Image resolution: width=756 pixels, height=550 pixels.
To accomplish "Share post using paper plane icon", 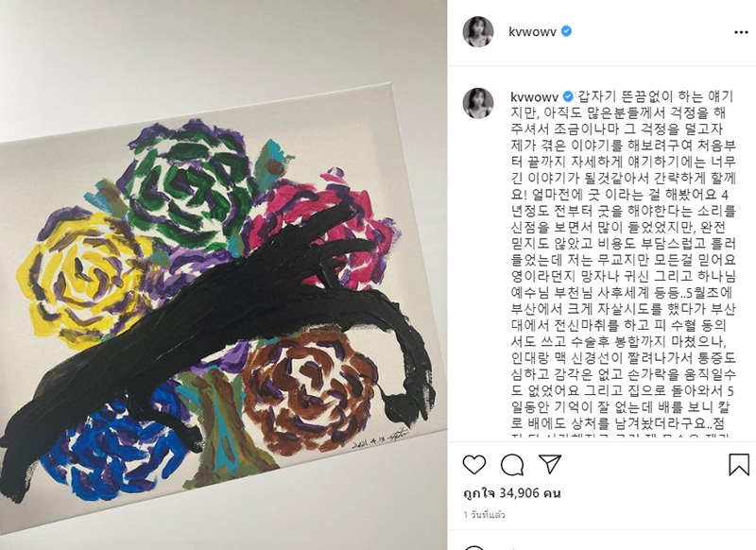I will click(x=550, y=464).
